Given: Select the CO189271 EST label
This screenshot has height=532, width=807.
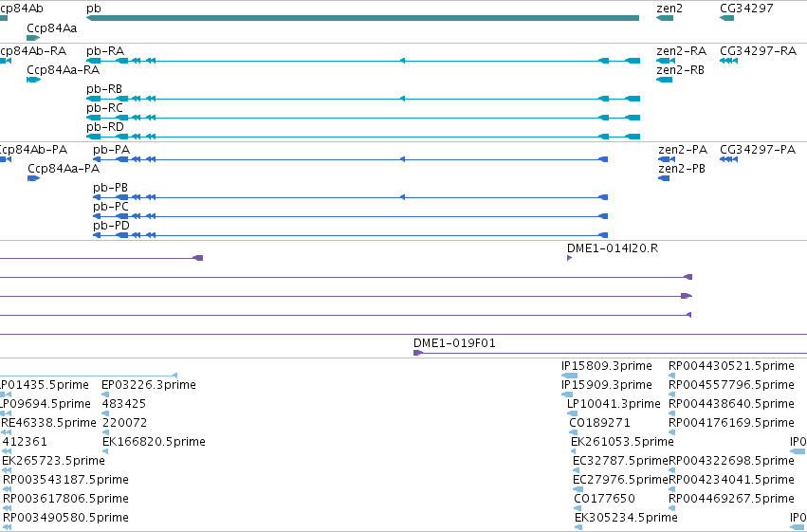Looking at the screenshot, I should 599,423.
